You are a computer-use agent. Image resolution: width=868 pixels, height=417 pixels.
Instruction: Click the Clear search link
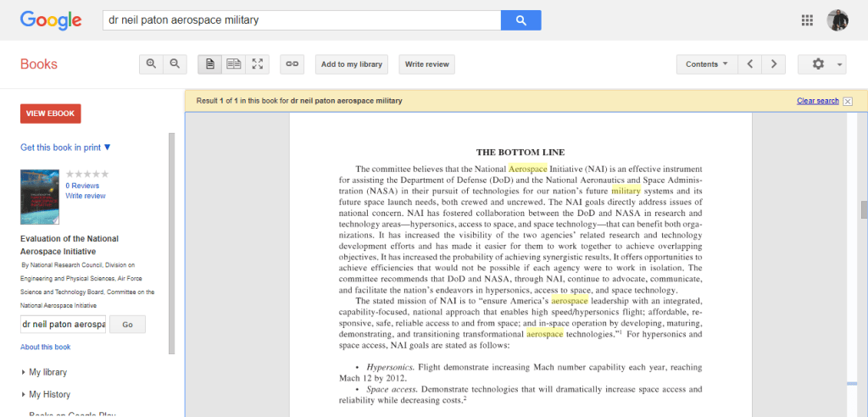[817, 101]
